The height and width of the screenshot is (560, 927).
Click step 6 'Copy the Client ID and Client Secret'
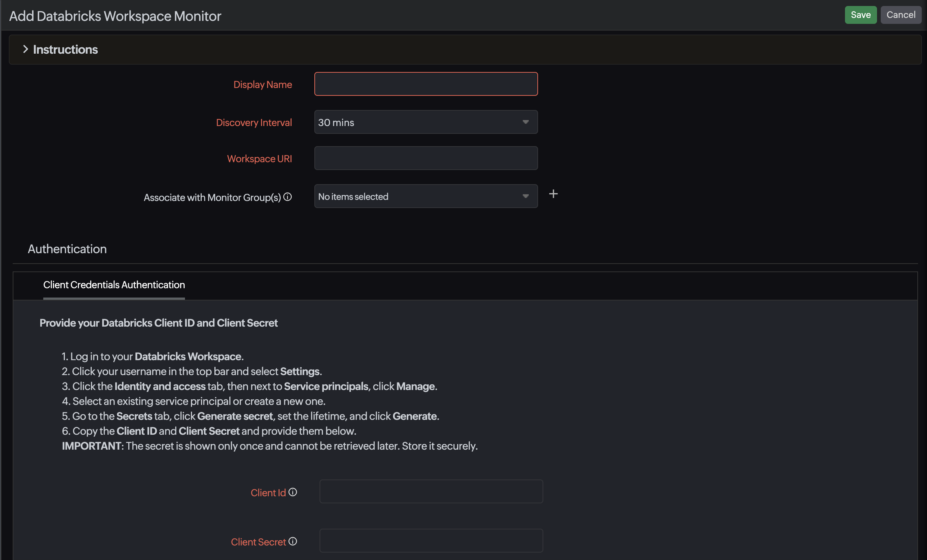coord(209,431)
